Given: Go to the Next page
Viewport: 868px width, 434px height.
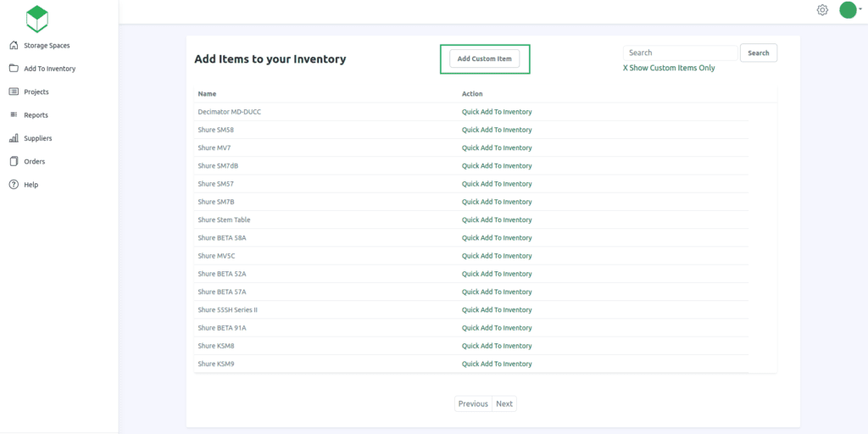Looking at the screenshot, I should click(x=504, y=403).
